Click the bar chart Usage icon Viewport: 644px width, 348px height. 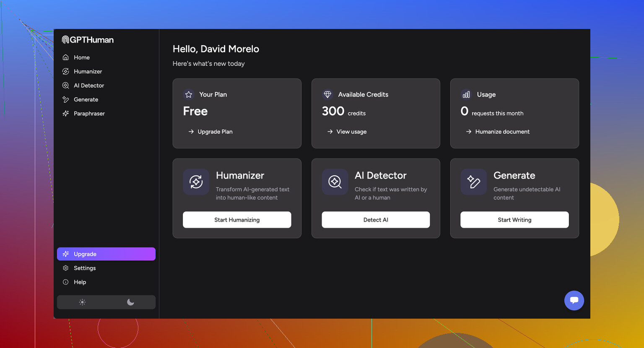[466, 94]
